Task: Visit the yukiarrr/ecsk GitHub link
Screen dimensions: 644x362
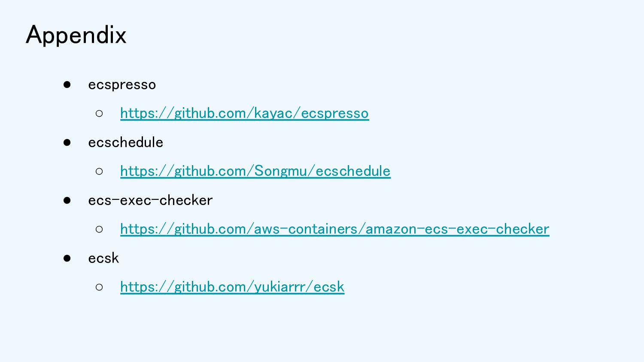Action: [232, 287]
